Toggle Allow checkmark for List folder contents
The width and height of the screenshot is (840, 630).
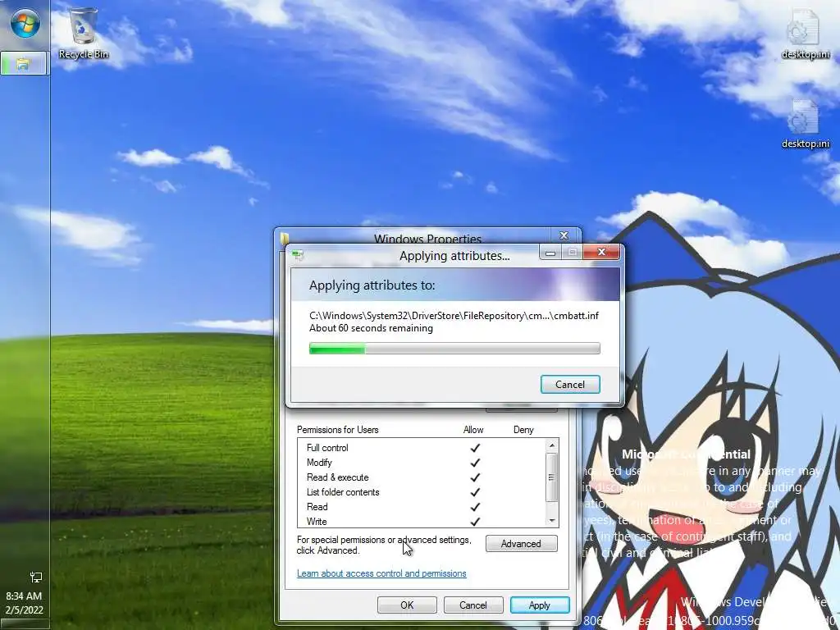click(x=475, y=492)
